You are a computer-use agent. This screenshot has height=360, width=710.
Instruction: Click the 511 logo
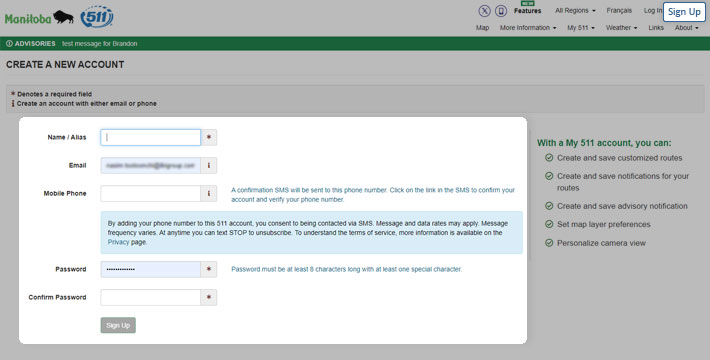pos(97,17)
